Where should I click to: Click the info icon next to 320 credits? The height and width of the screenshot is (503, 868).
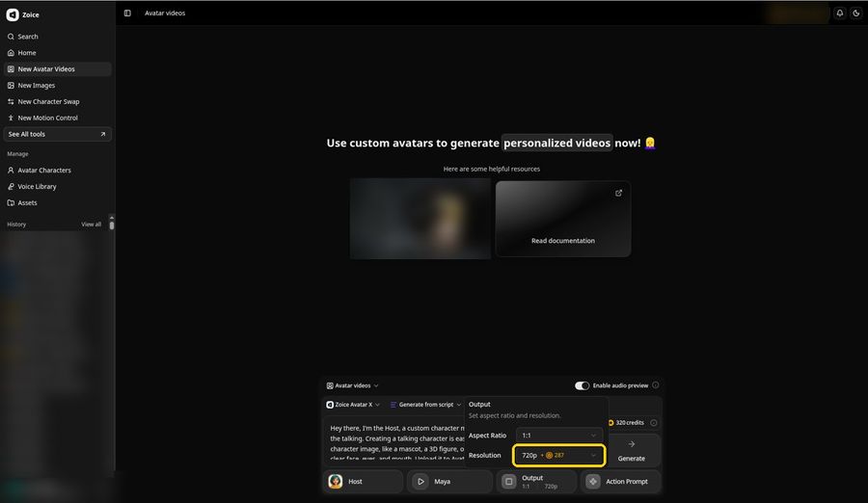(654, 423)
